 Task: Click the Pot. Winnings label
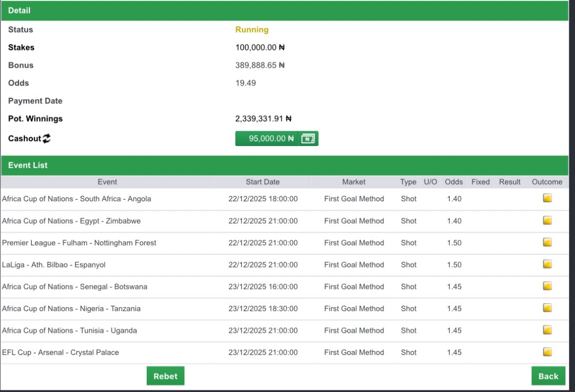click(35, 119)
